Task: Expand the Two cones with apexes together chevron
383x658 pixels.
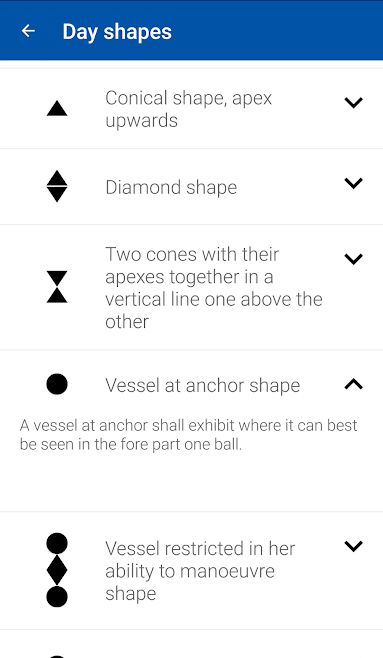Action: 353,258
